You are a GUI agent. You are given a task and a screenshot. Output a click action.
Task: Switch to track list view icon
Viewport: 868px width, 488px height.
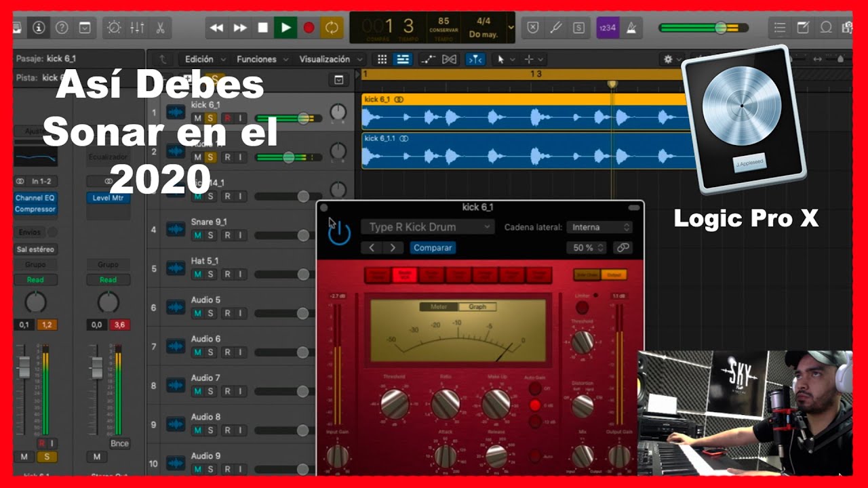402,59
